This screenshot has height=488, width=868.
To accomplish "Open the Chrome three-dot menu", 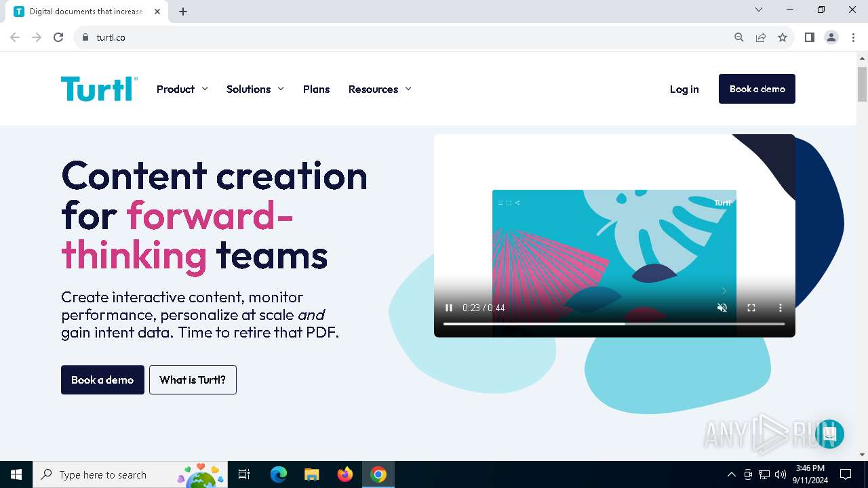I will coord(853,37).
